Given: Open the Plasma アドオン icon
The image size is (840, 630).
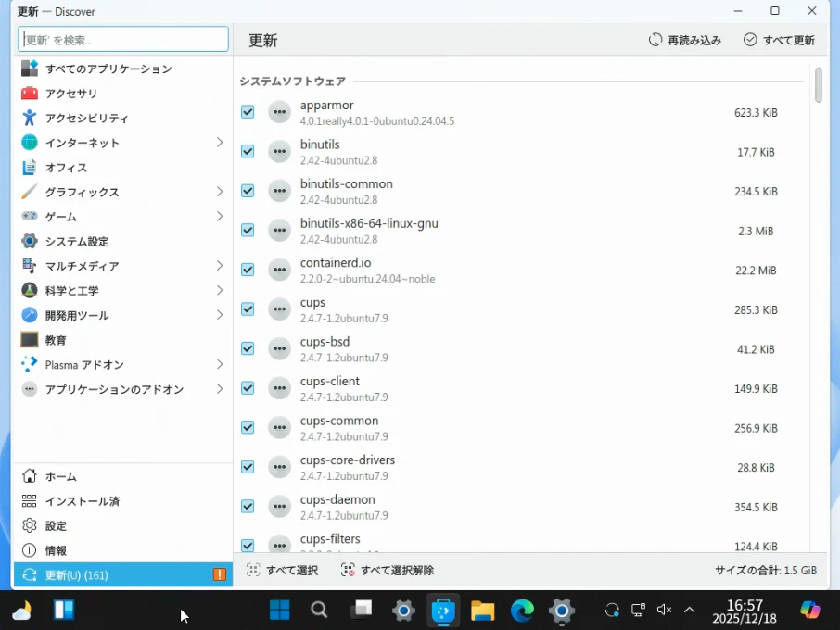Looking at the screenshot, I should tap(30, 364).
